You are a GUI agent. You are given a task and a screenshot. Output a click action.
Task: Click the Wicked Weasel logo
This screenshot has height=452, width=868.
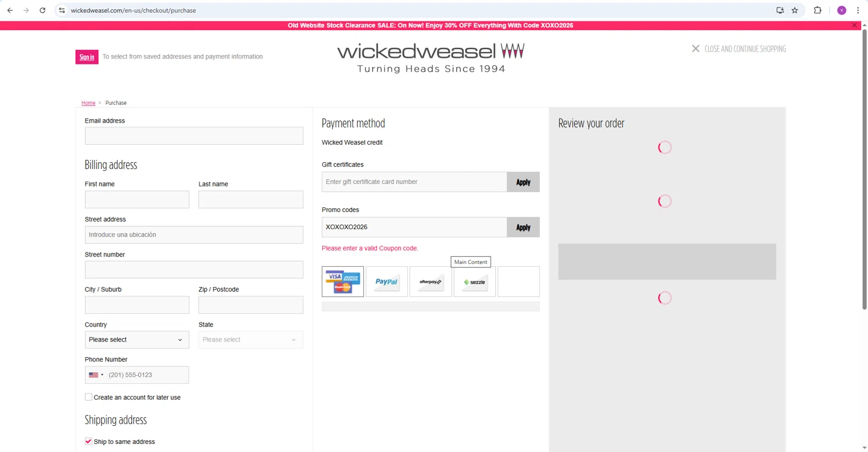431,57
